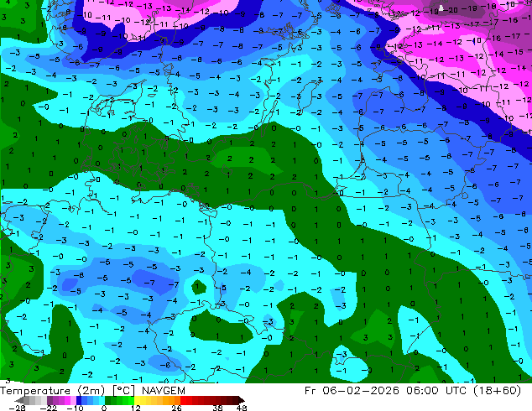Click the "(18+60)" forecast run offset
Screen dimensions: 532x411
[496, 391]
